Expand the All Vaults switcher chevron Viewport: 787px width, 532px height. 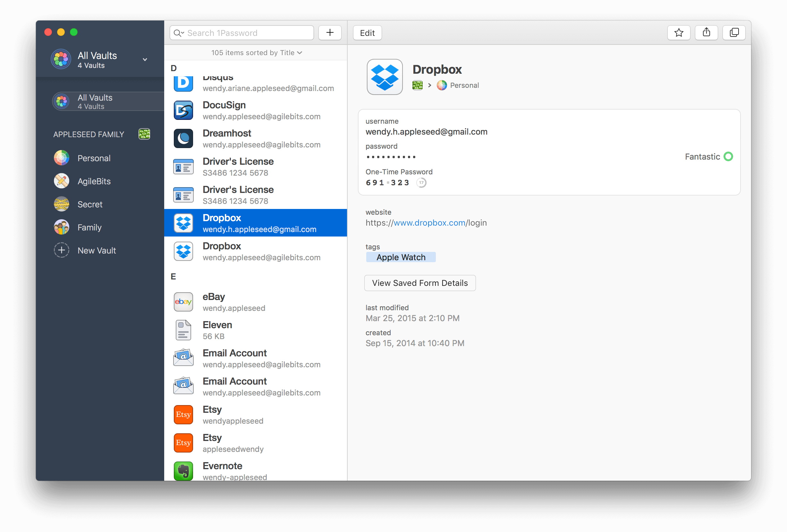point(145,60)
